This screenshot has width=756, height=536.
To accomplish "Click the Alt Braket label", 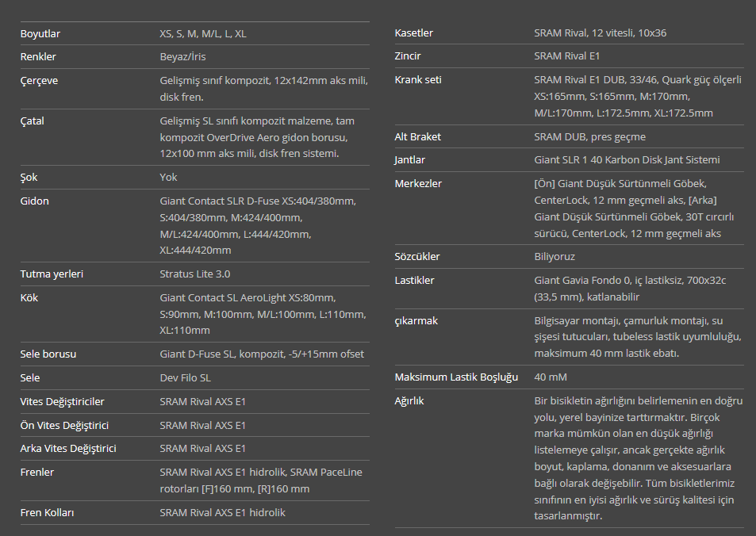I will pyautogui.click(x=417, y=136).
